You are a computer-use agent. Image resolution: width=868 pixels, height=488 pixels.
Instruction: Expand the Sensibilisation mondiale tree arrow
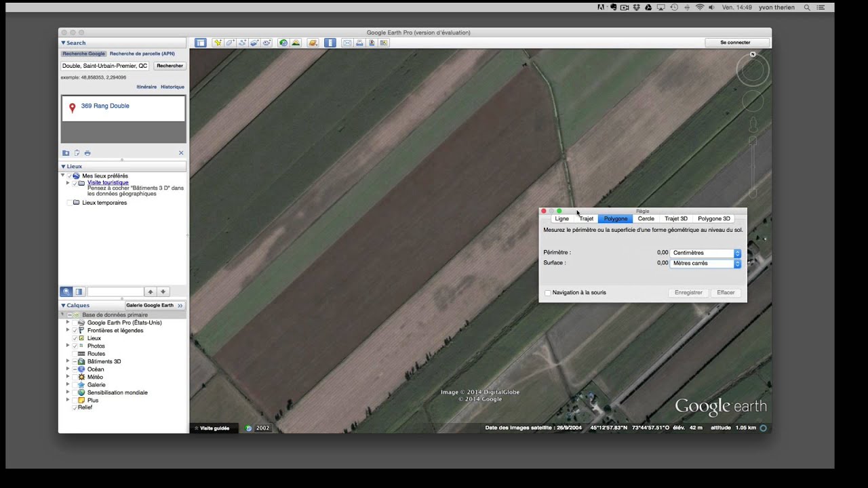point(68,392)
